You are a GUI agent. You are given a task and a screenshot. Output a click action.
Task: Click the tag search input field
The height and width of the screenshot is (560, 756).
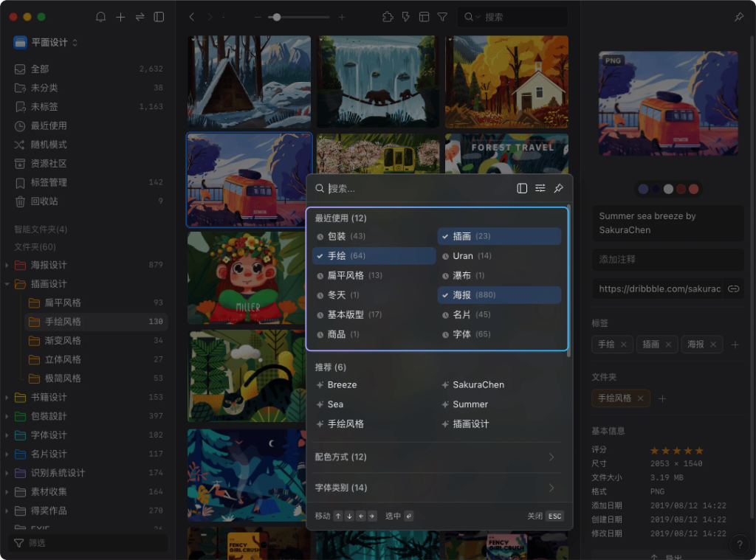417,189
